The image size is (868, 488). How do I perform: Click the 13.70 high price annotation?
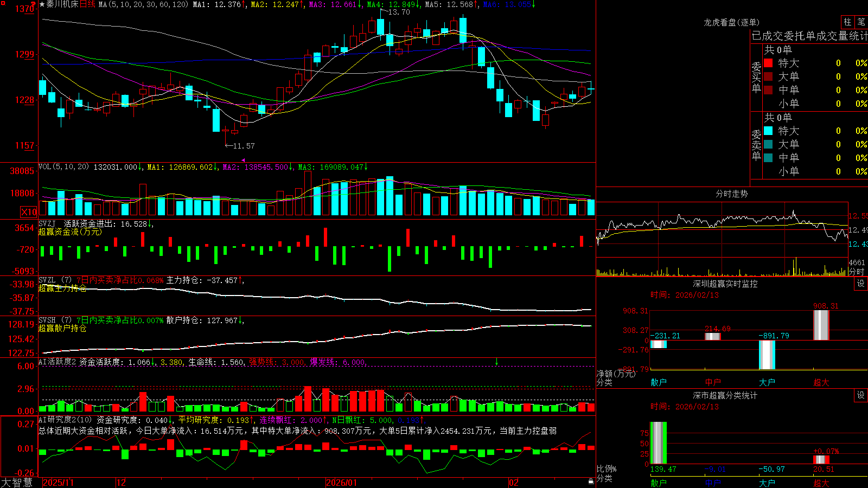click(399, 12)
